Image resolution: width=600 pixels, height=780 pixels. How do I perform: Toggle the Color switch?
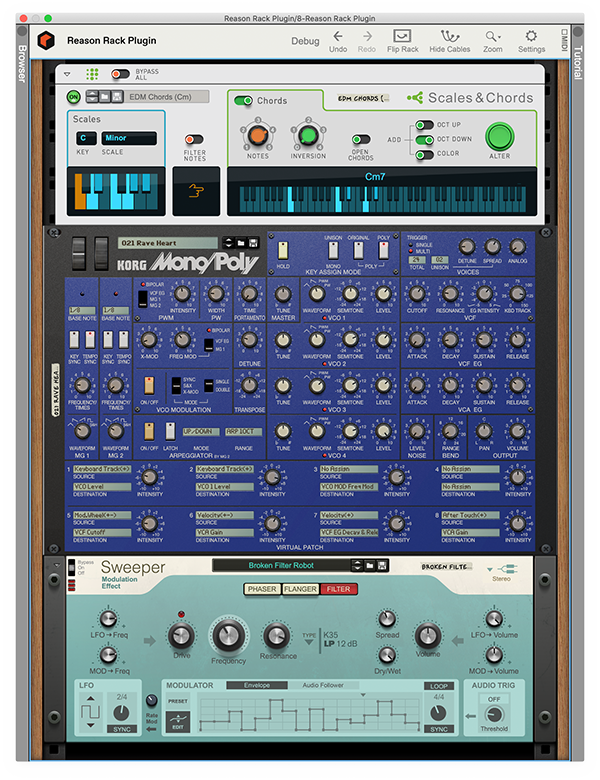(424, 154)
